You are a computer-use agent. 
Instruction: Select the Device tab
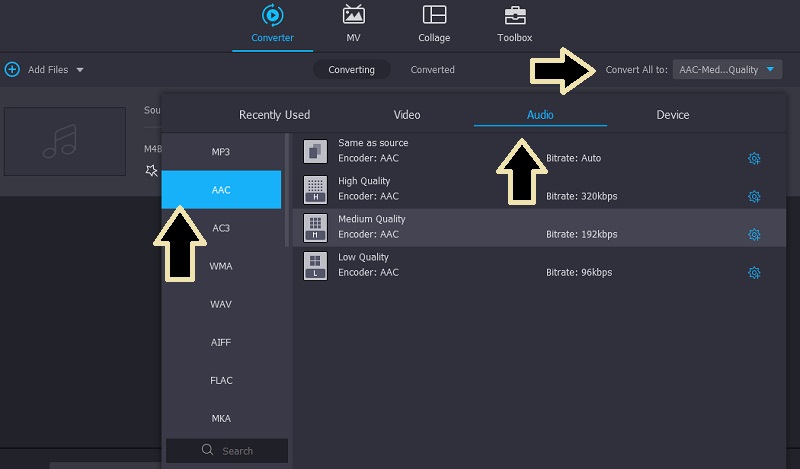[x=672, y=115]
